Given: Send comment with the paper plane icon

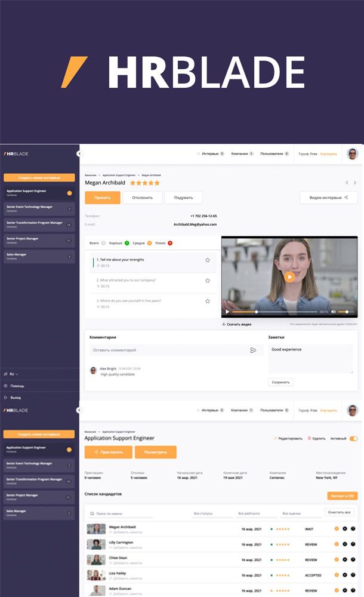Looking at the screenshot, I should [253, 350].
